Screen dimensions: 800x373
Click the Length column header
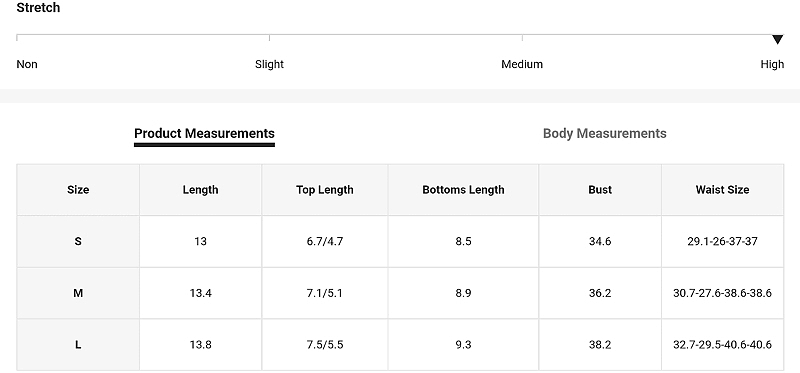(201, 190)
